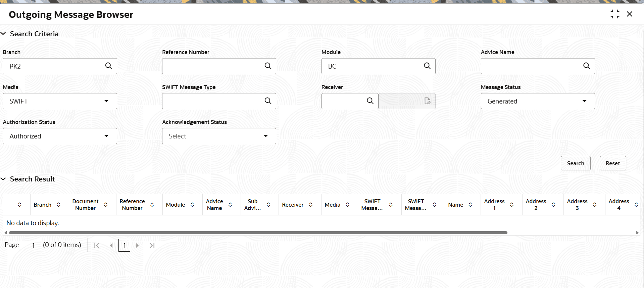Click the scroll-right arrow of table

pyautogui.click(x=637, y=233)
